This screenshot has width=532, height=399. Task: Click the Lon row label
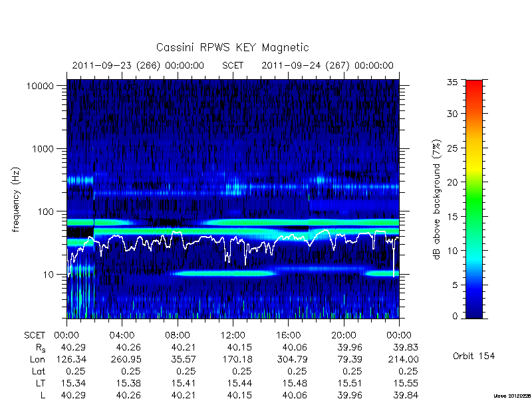tap(37, 359)
